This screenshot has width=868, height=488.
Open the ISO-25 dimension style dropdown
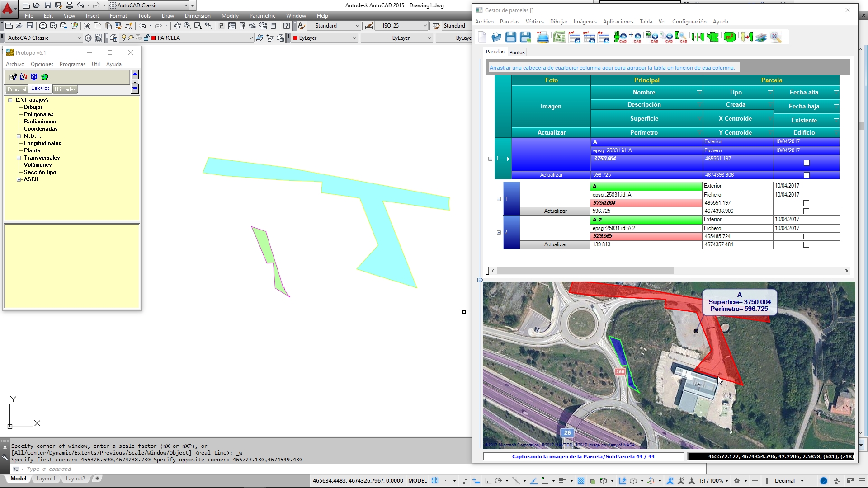click(x=425, y=26)
